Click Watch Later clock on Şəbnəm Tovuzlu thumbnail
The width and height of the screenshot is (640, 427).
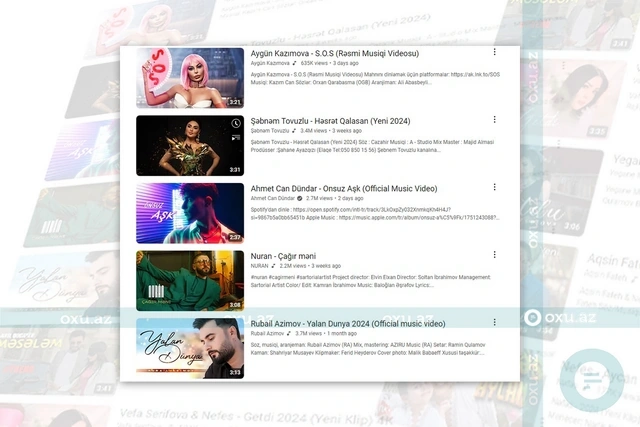[235, 124]
